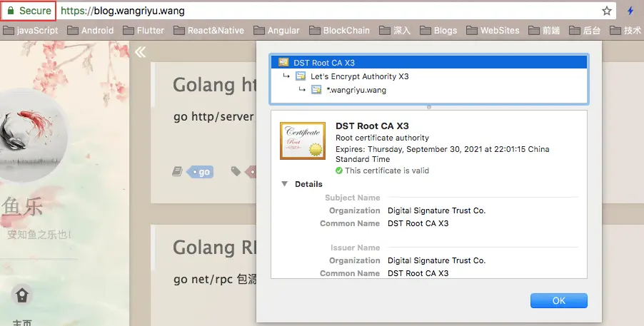Bookmark this page with star icon
Screen dimensions: 644x326
pyautogui.click(x=607, y=11)
